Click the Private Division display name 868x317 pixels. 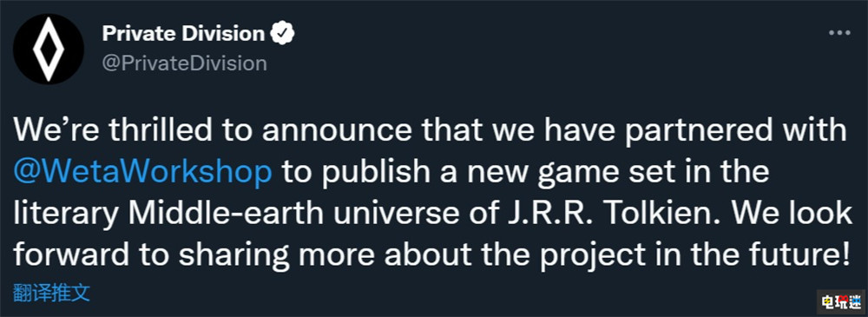click(x=183, y=34)
